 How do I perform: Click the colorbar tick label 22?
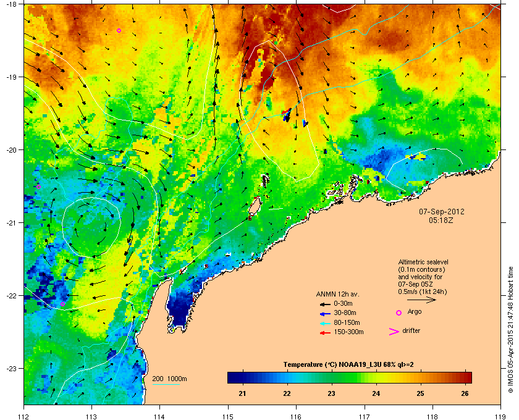(x=287, y=393)
